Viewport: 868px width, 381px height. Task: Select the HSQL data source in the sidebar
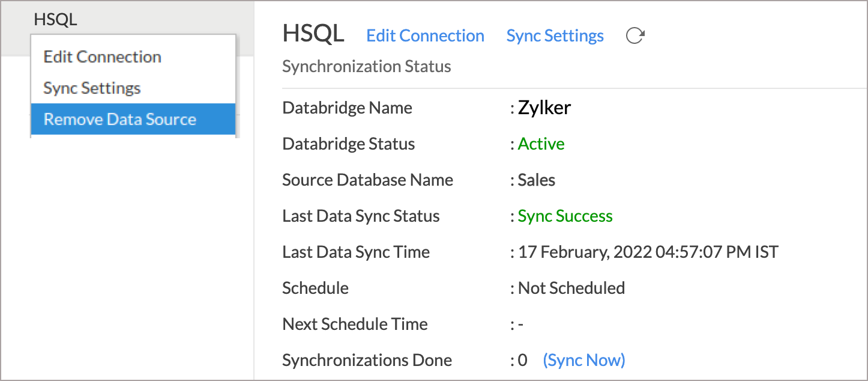[56, 19]
